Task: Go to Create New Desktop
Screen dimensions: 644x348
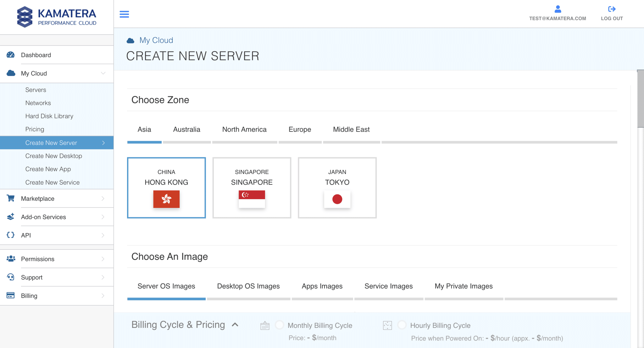Action: point(53,156)
